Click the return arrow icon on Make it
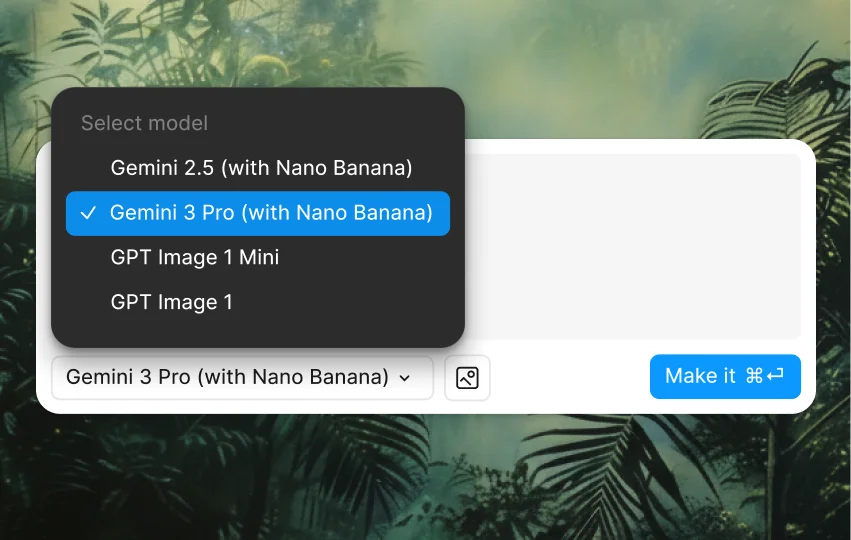Viewport: 851px width, 540px height. (x=775, y=375)
